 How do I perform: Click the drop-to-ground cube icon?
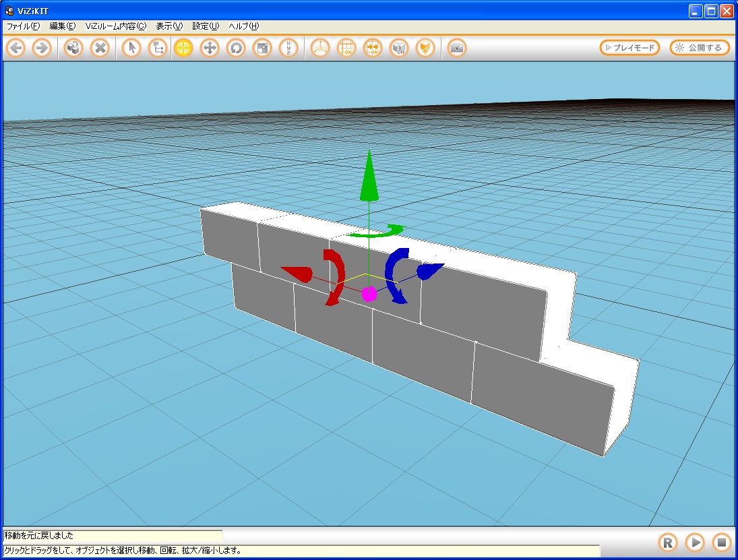coord(425,48)
